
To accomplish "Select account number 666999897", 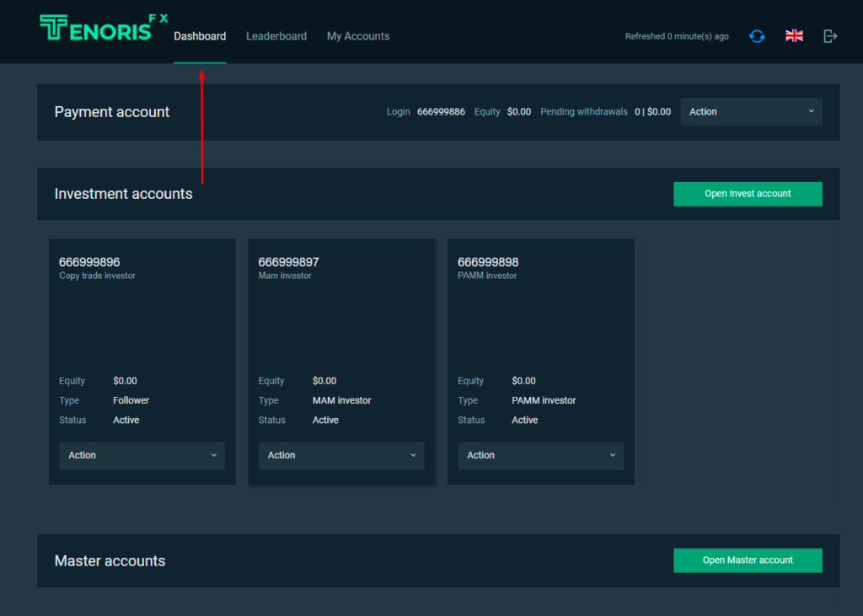I will pyautogui.click(x=289, y=262).
